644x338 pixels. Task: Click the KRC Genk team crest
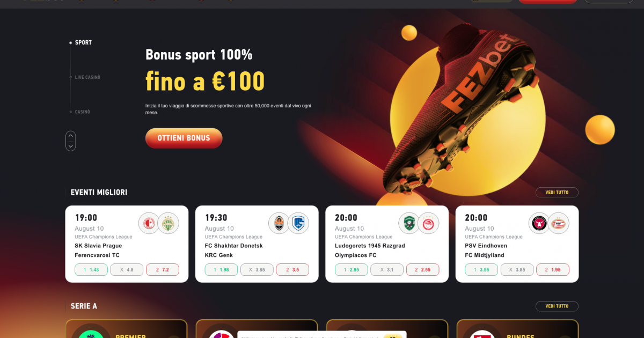[298, 223]
